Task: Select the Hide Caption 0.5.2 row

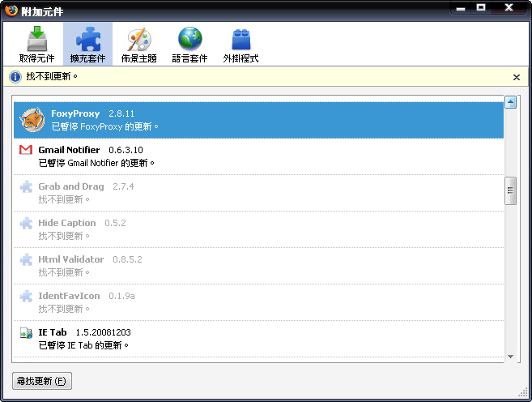Action: point(258,229)
